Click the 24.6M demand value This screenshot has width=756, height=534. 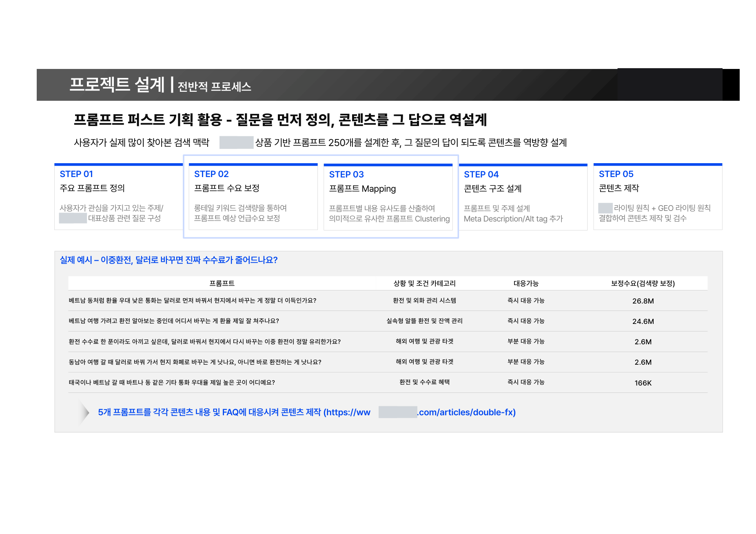tap(643, 321)
